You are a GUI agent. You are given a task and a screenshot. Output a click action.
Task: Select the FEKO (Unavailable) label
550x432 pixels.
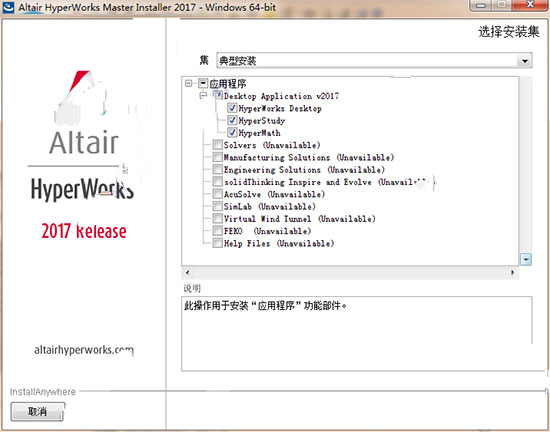click(x=268, y=231)
